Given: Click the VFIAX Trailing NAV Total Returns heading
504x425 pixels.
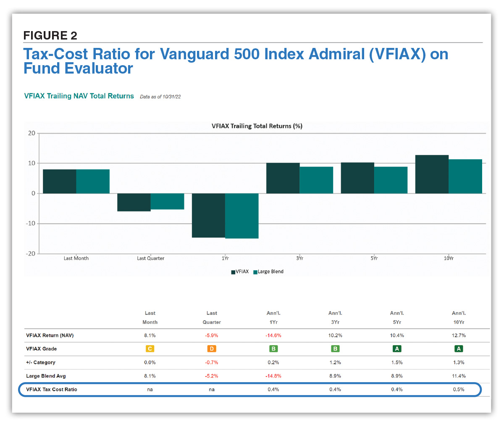Looking at the screenshot, I should coord(79,96).
